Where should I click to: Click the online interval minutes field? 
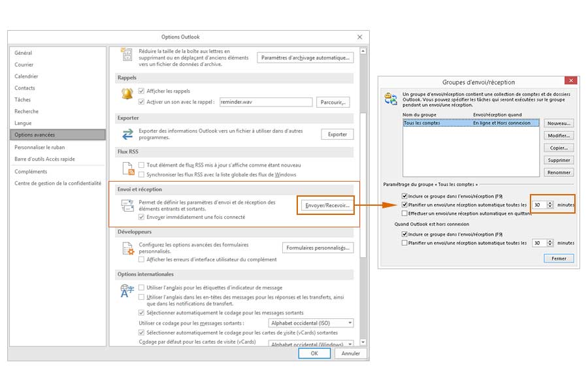pos(540,204)
